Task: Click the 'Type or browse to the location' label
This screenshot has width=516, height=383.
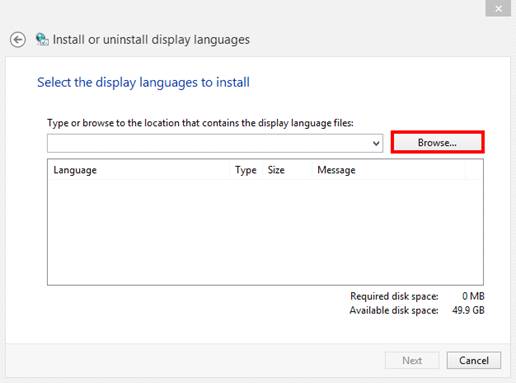Action: coord(200,123)
